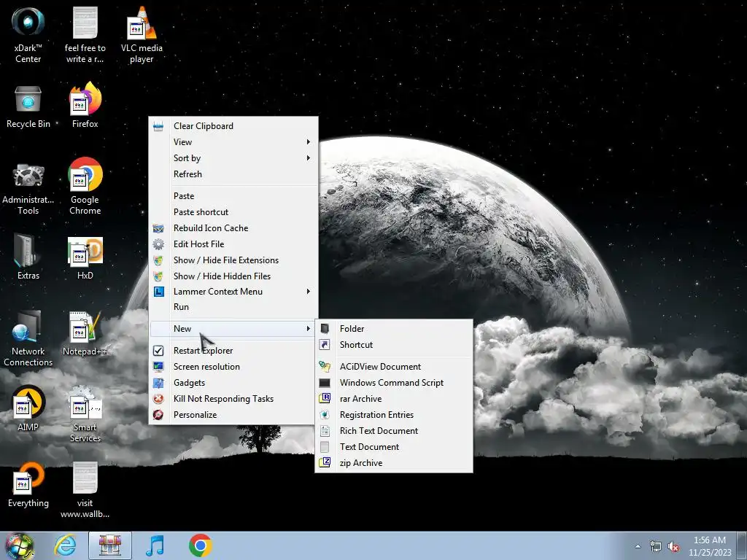Select Restart Explorer menu entry
Screen dimensions: 747x560
tap(233, 351)
